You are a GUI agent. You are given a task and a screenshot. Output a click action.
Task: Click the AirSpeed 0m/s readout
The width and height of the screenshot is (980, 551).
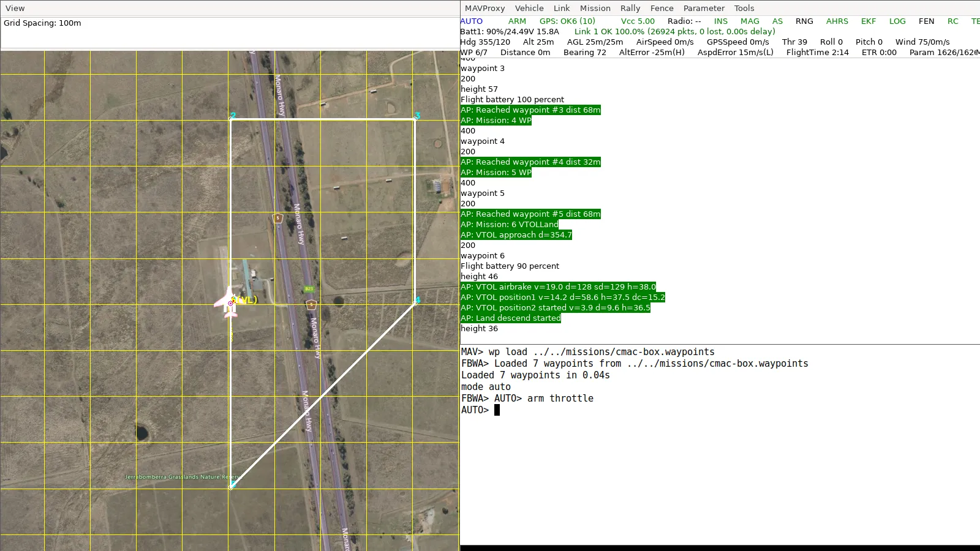[x=665, y=42]
